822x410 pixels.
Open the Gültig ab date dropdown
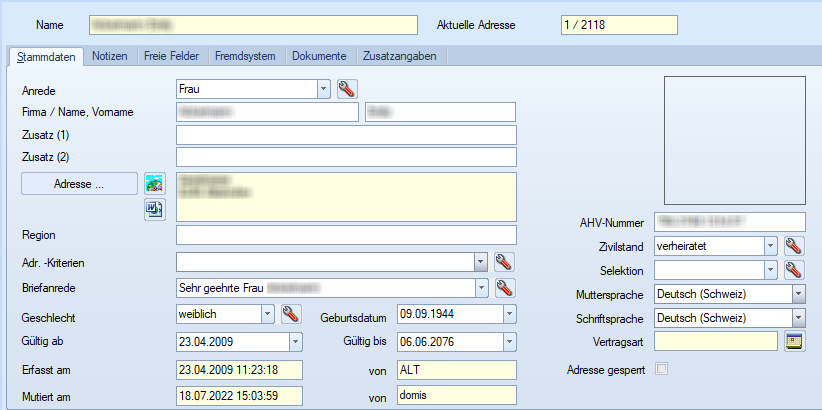296,342
